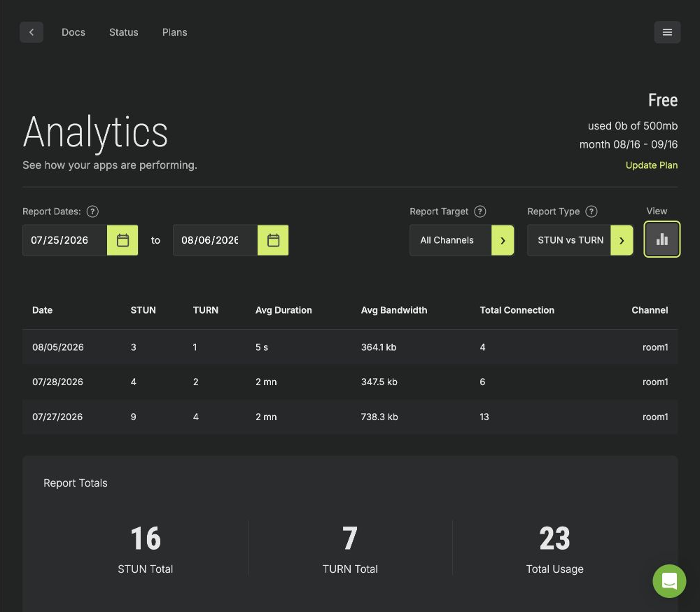Click the 738.3 kb bandwidth value
The height and width of the screenshot is (612, 700).
(379, 417)
